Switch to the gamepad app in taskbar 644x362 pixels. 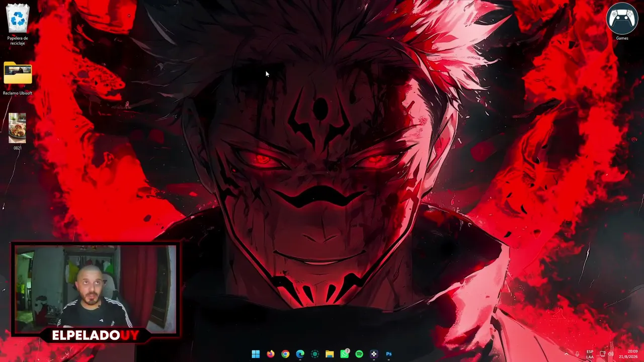(374, 354)
